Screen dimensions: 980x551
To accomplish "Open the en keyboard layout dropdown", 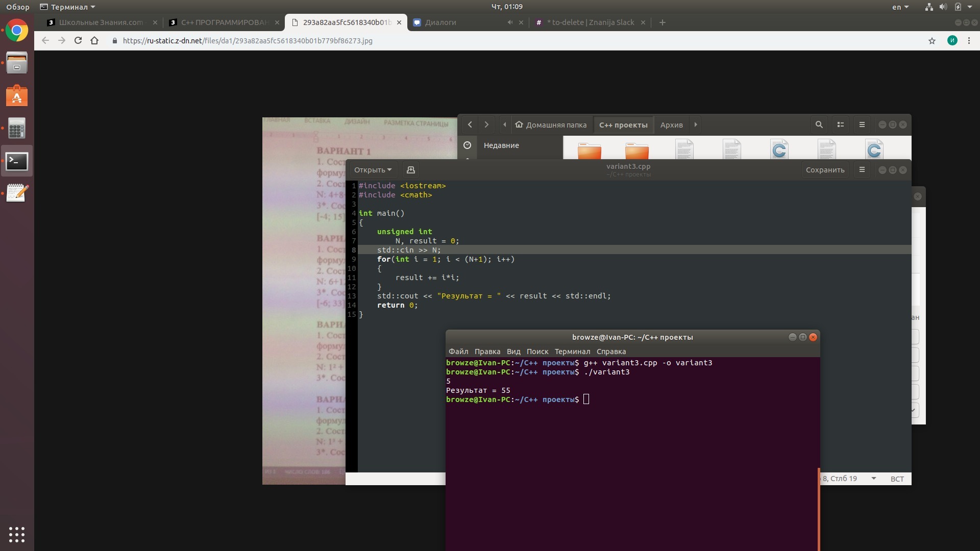I will (900, 7).
